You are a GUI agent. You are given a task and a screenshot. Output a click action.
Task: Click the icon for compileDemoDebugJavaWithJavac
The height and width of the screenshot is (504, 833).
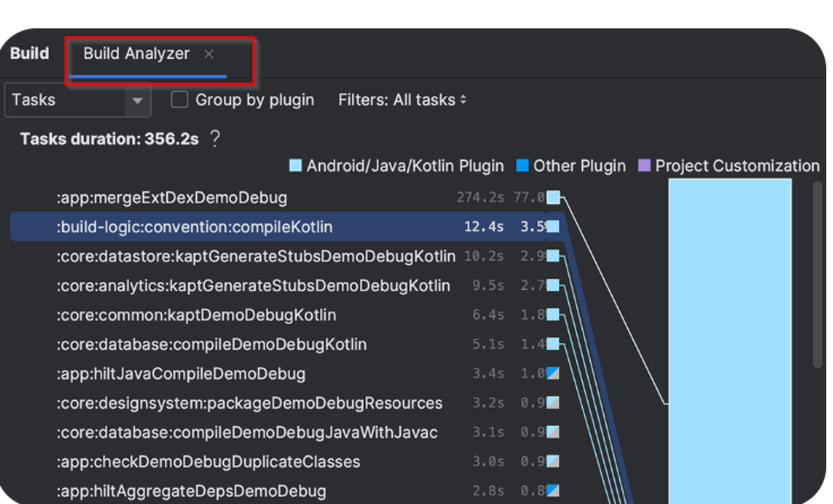click(x=553, y=432)
